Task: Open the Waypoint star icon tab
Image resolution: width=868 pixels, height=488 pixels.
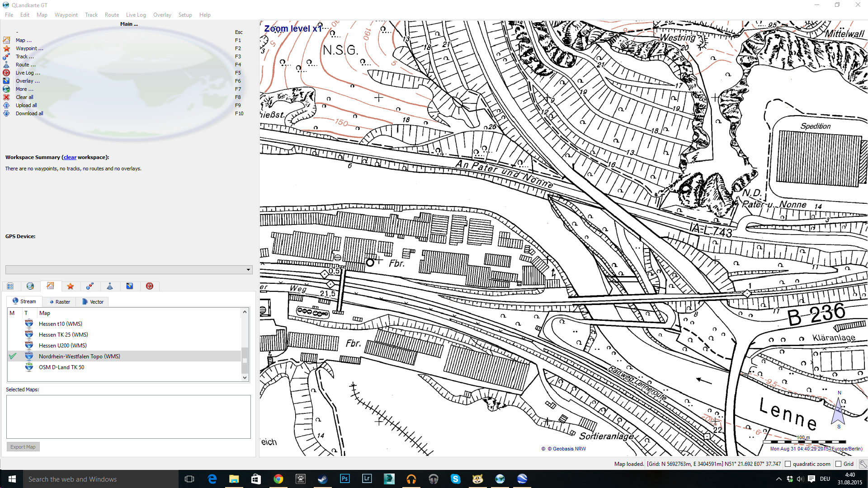Action: pyautogui.click(x=70, y=286)
